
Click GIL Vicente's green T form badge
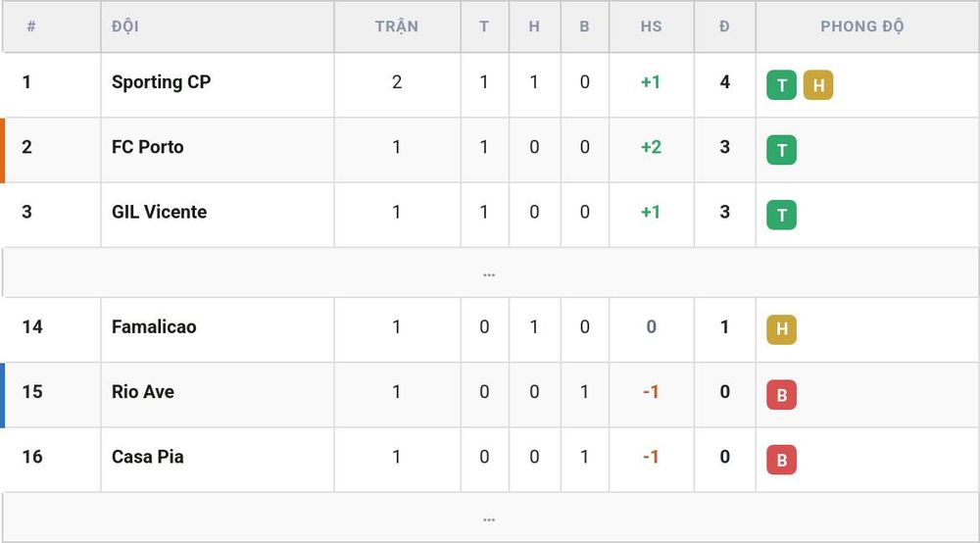781,215
